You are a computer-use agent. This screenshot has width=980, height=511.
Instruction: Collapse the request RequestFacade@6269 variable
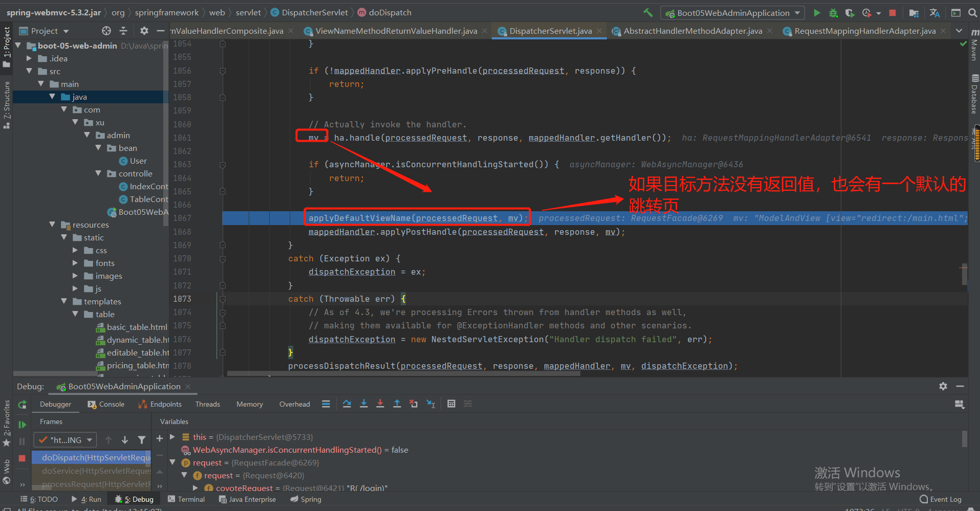pyautogui.click(x=172, y=462)
